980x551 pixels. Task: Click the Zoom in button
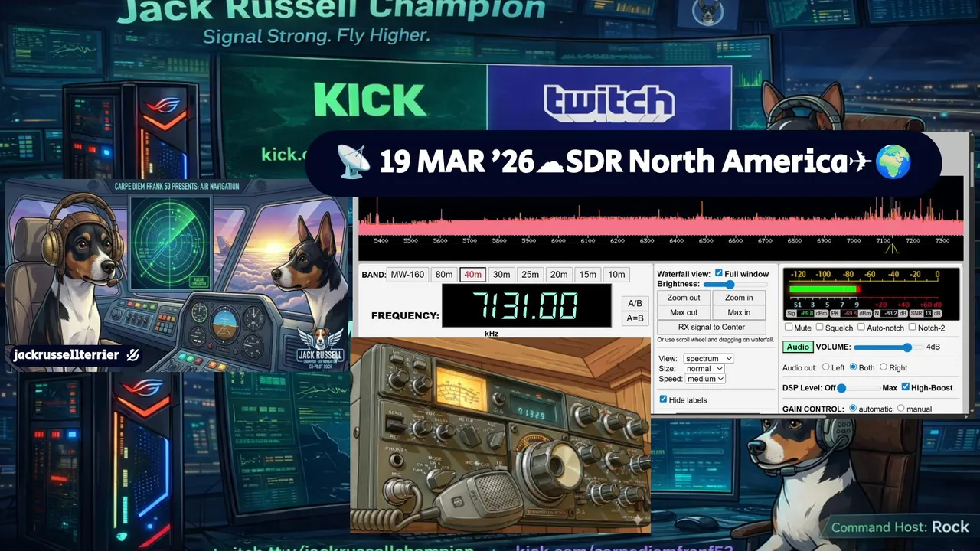(x=739, y=298)
